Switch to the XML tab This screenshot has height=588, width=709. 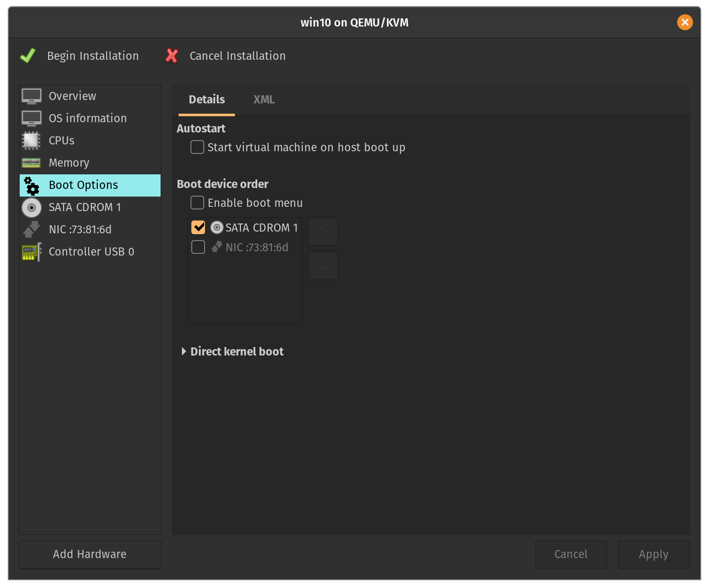click(x=264, y=100)
